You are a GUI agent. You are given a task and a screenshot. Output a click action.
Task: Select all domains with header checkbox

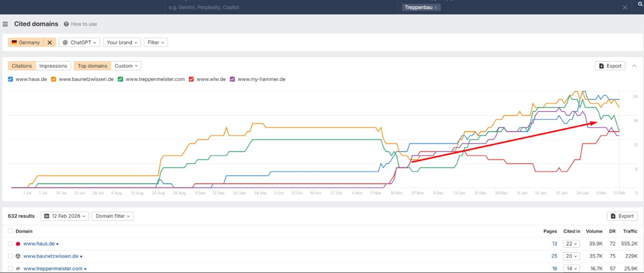coord(11,231)
